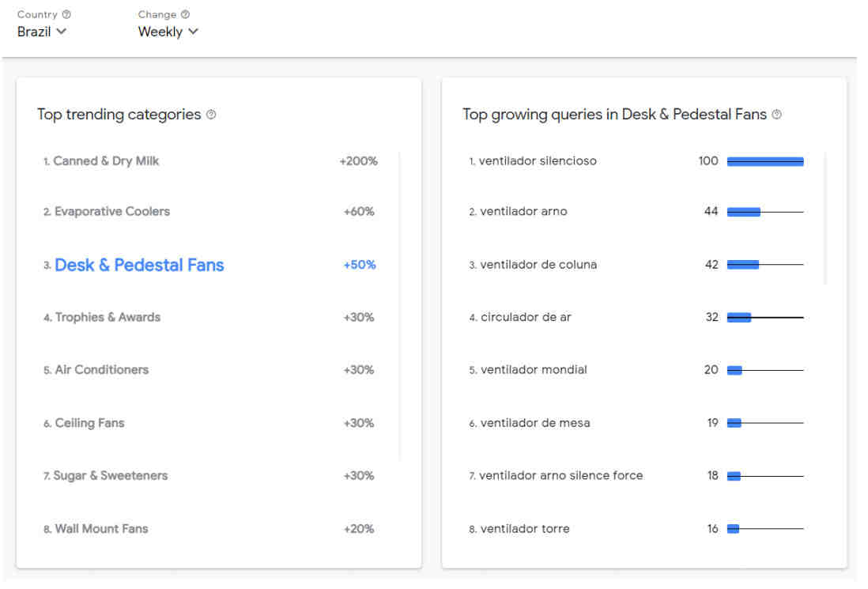The width and height of the screenshot is (868, 589).
Task: Open Ceiling Fans category
Action: click(89, 423)
